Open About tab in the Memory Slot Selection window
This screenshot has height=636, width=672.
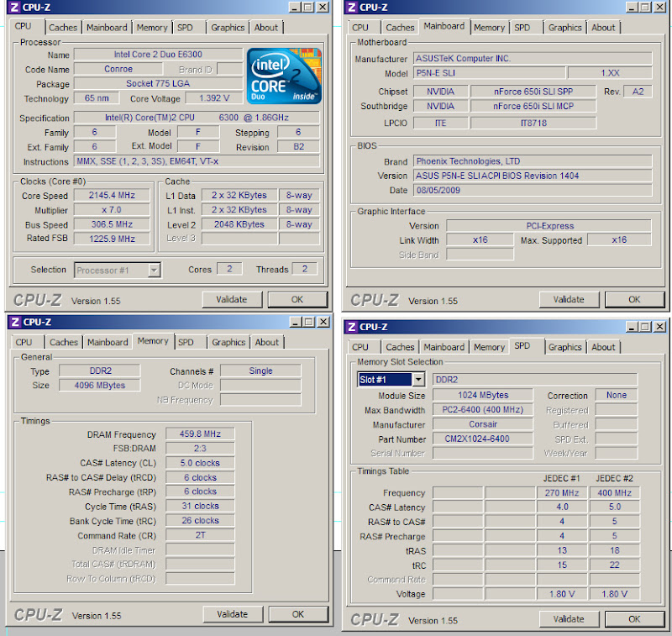click(x=603, y=347)
